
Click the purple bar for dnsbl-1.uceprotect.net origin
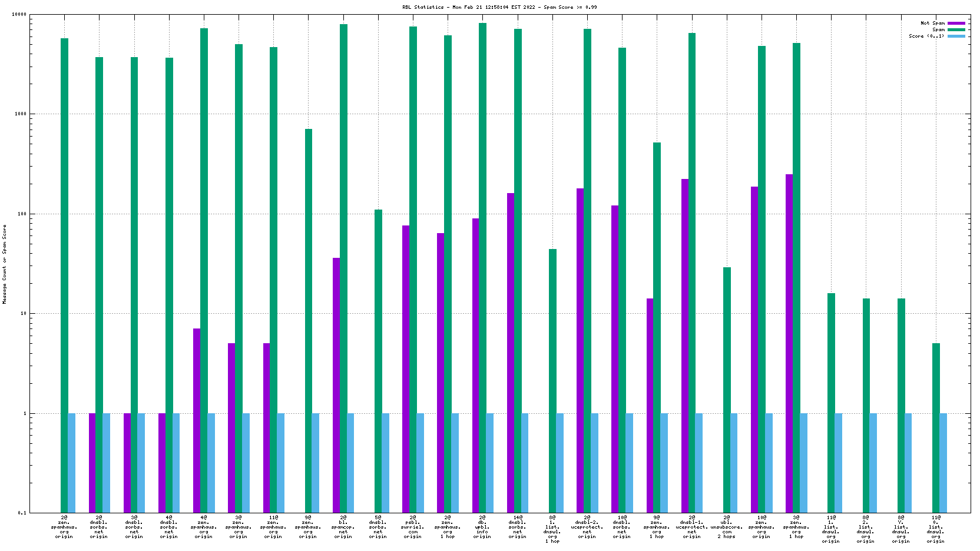(685, 341)
